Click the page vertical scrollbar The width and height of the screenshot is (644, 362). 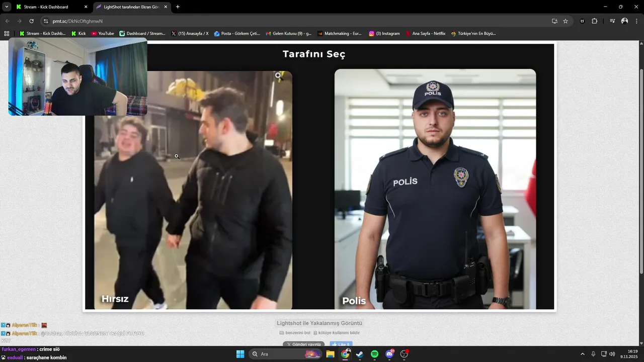[x=641, y=171]
